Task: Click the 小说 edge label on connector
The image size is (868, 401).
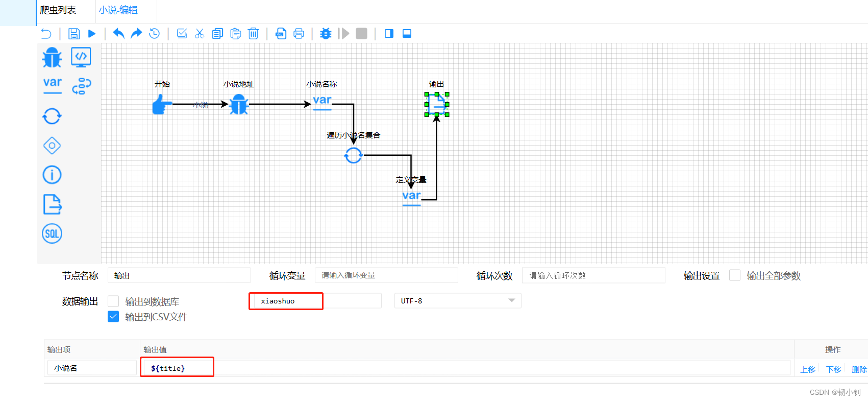Action: (201, 105)
